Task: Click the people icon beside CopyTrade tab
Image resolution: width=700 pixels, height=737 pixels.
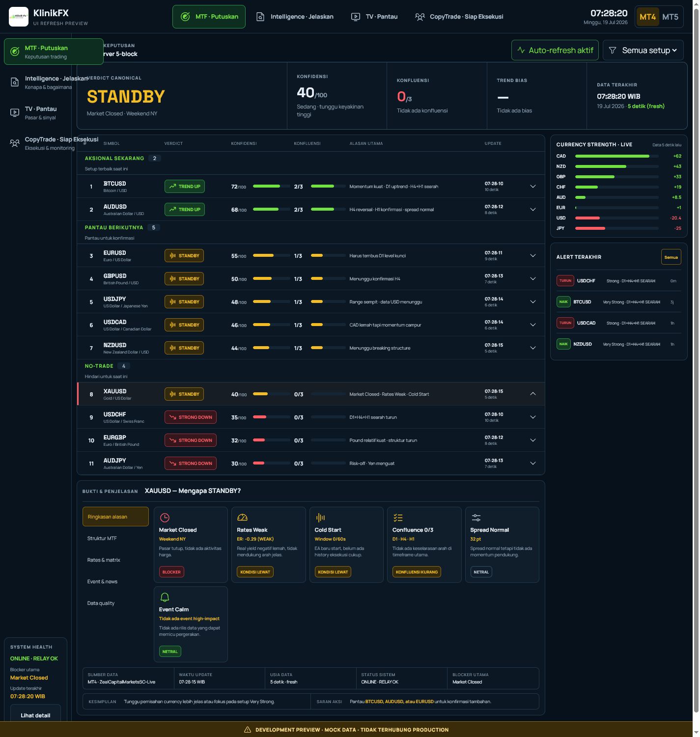Action: [420, 17]
